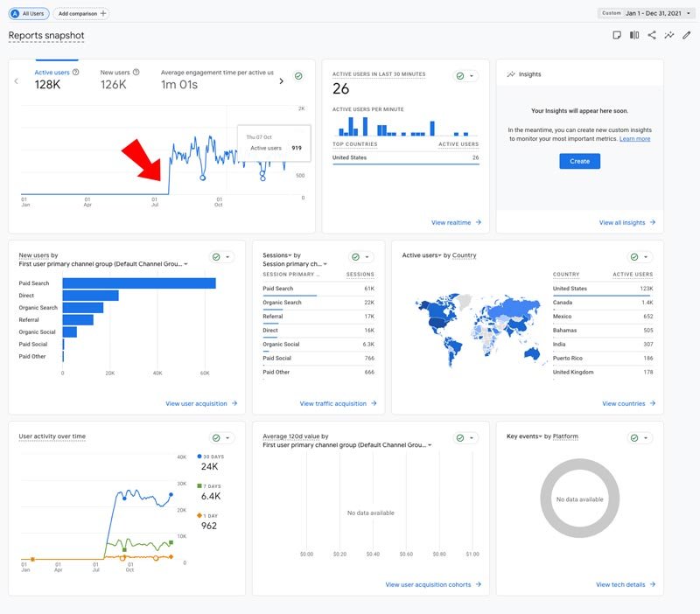The image size is (700, 614).
Task: Add a new comparison
Action: point(81,13)
